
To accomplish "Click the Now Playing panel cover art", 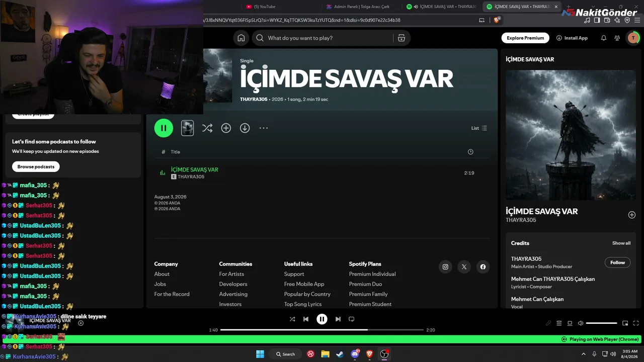I will click(571, 135).
